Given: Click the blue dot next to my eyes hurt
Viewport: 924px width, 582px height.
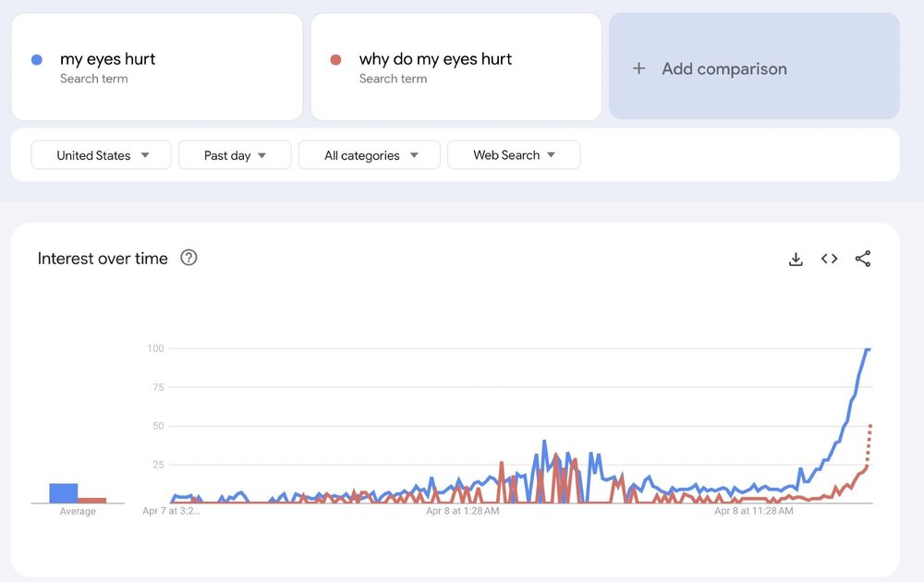Looking at the screenshot, I should pyautogui.click(x=37, y=59).
